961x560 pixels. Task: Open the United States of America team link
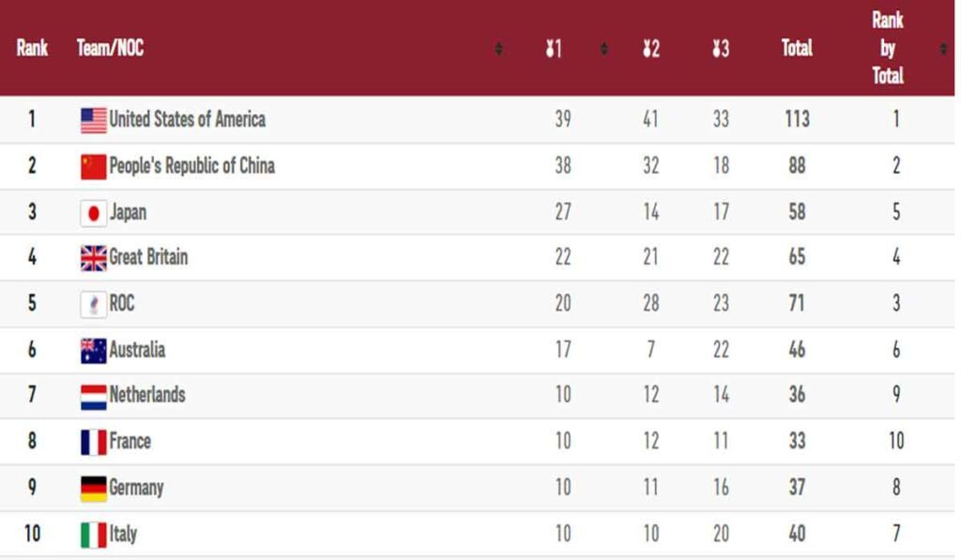(187, 119)
